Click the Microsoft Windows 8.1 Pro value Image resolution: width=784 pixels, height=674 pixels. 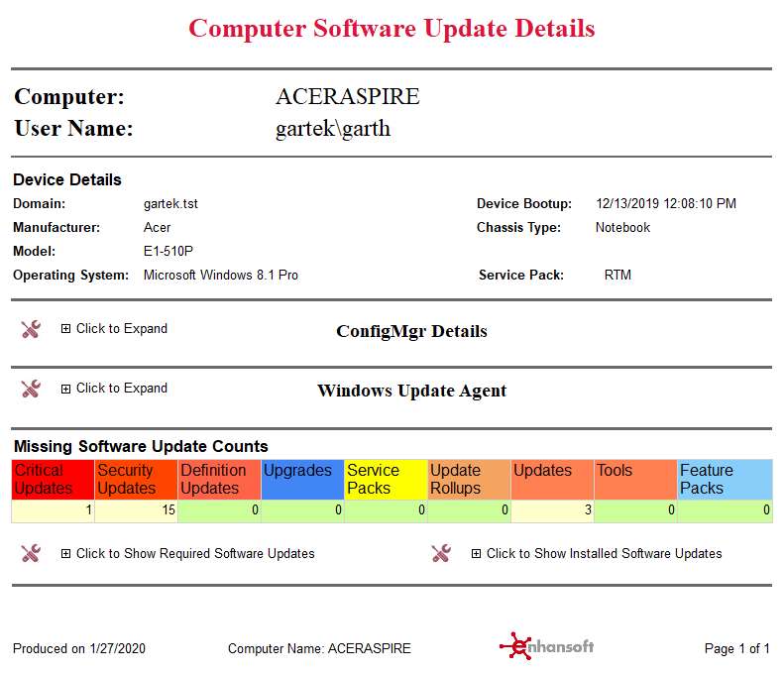220,275
